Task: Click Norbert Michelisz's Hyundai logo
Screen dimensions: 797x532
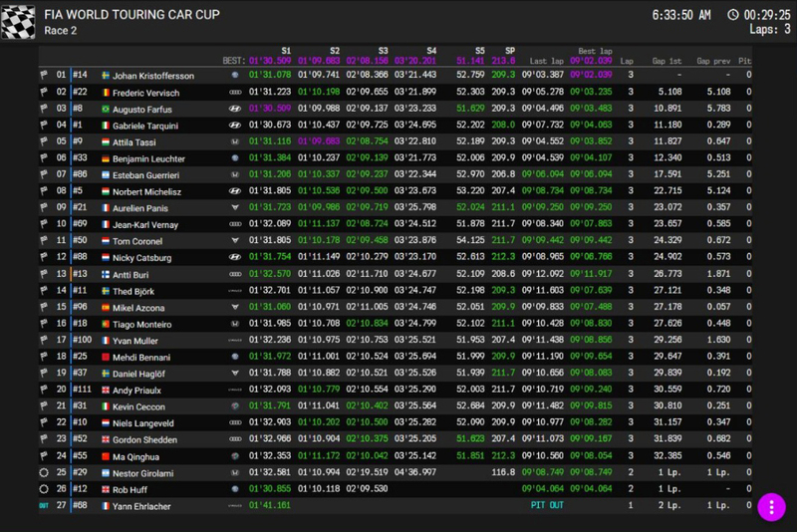Action: pos(235,191)
